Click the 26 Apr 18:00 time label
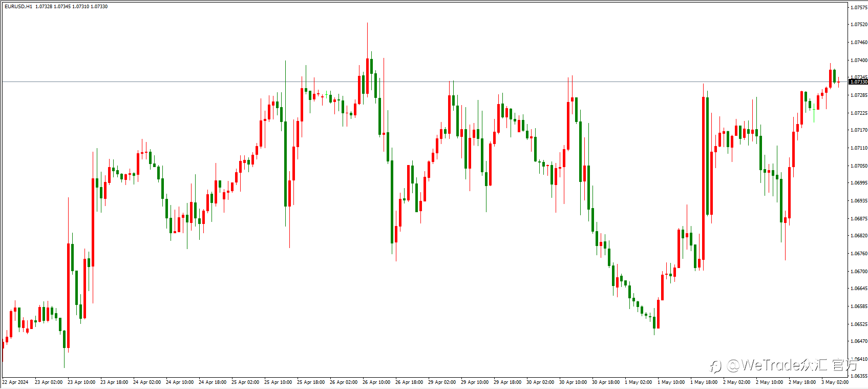The width and height of the screenshot is (868, 389). coord(409,382)
